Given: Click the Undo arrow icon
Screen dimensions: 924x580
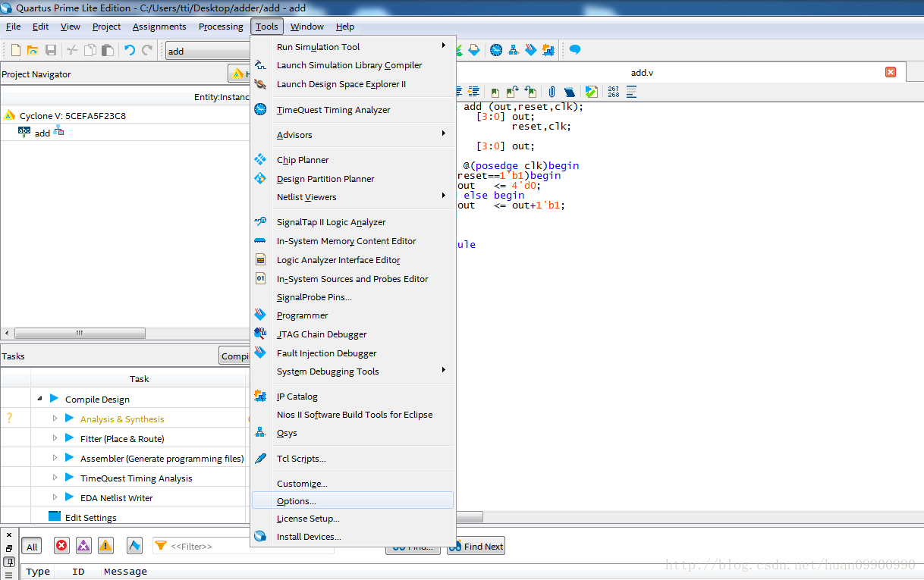Looking at the screenshot, I should (130, 50).
